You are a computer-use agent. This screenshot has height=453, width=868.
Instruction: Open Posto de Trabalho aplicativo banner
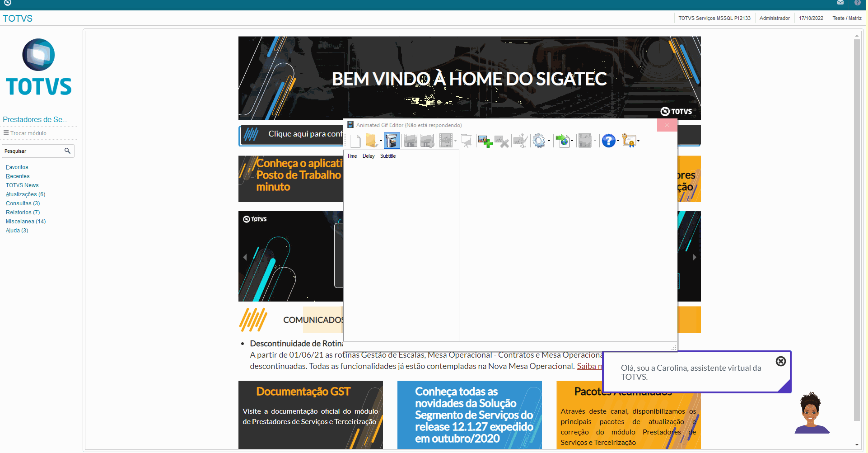[291, 179]
